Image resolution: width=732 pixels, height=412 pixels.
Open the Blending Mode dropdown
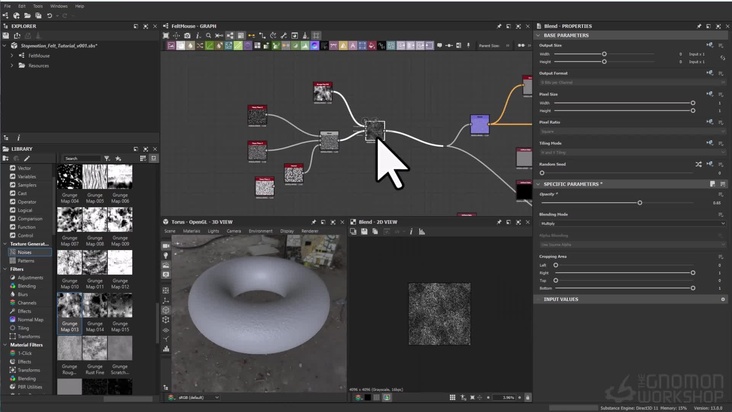pyautogui.click(x=630, y=223)
